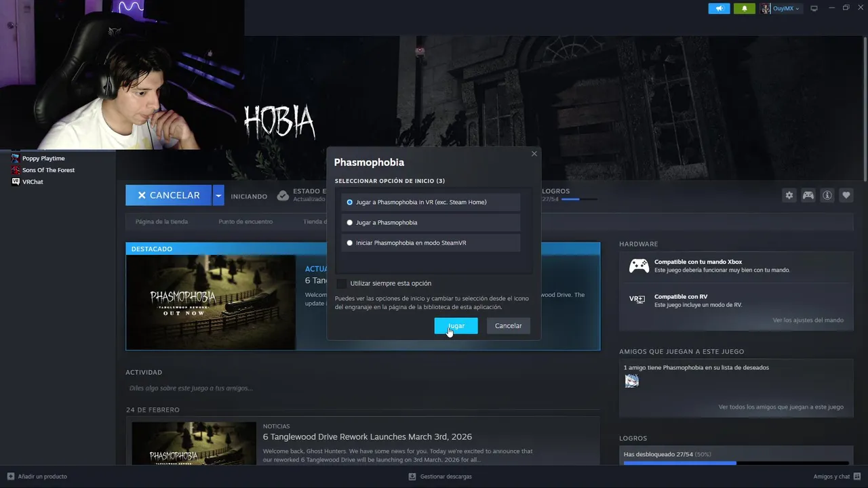Select Poppy Playtime in the library list
This screenshot has height=488, width=868.
pyautogui.click(x=43, y=159)
